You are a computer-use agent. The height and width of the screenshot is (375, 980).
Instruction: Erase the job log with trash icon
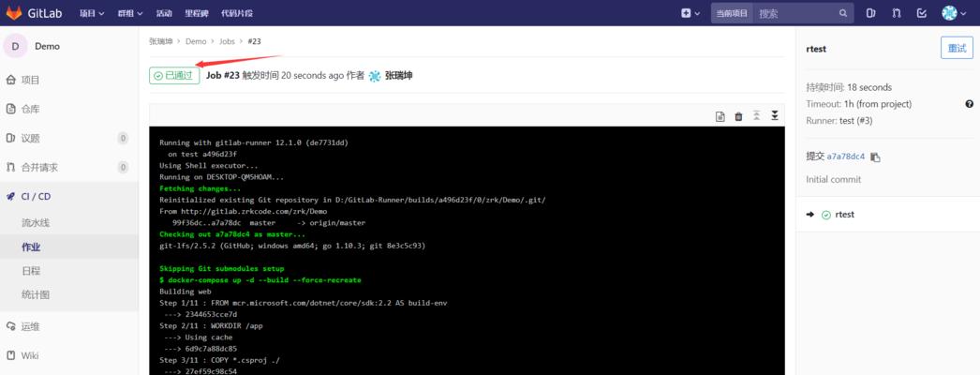pyautogui.click(x=738, y=116)
